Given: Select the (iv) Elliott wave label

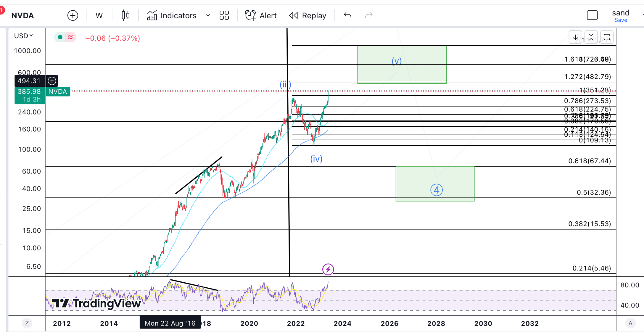Looking at the screenshot, I should (316, 159).
